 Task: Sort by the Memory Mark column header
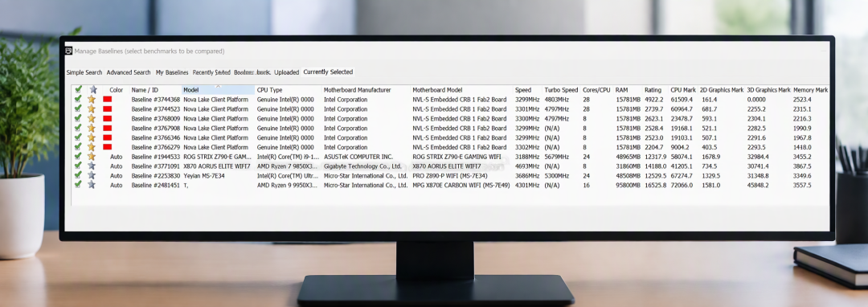(810, 90)
